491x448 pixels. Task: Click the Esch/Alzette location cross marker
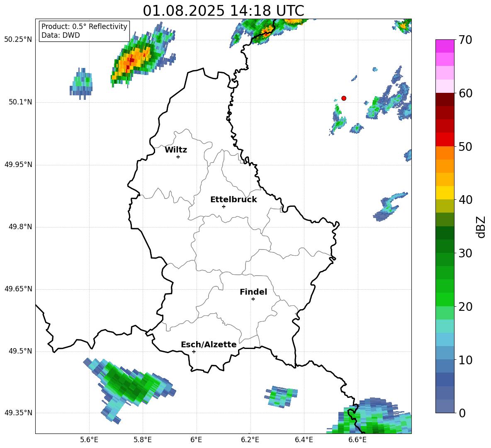coord(194,351)
